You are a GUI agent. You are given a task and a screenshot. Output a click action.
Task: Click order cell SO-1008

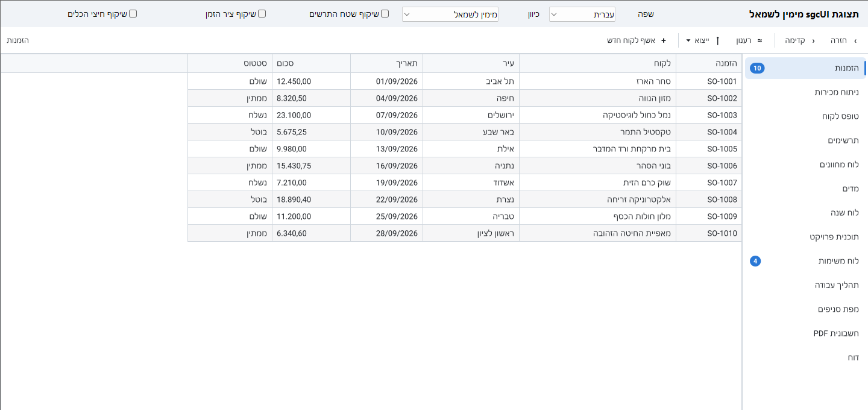click(x=709, y=200)
